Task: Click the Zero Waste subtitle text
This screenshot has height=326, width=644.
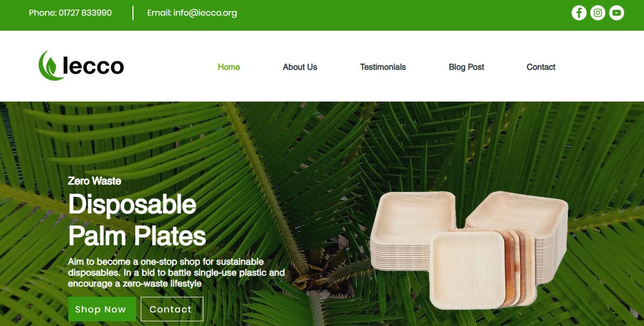Action: (94, 181)
